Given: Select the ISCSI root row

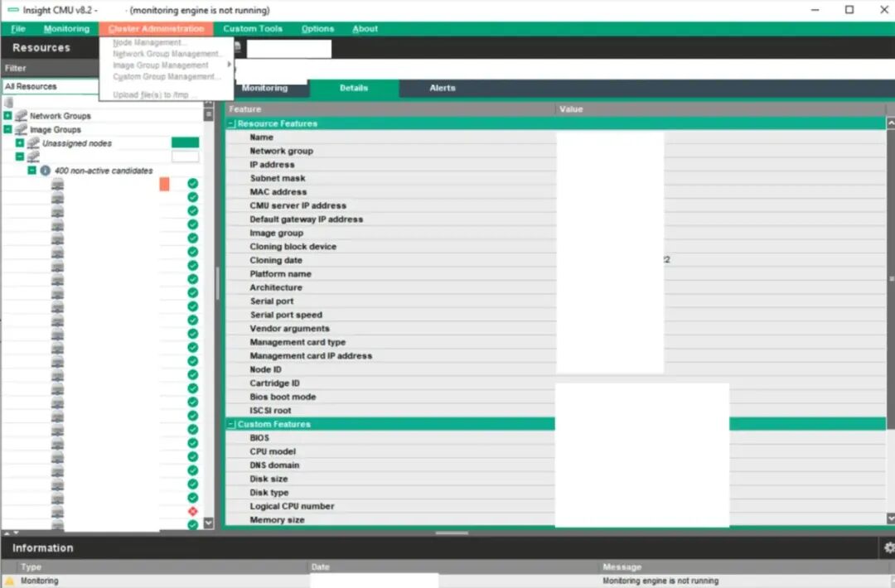Looking at the screenshot, I should 556,411.
